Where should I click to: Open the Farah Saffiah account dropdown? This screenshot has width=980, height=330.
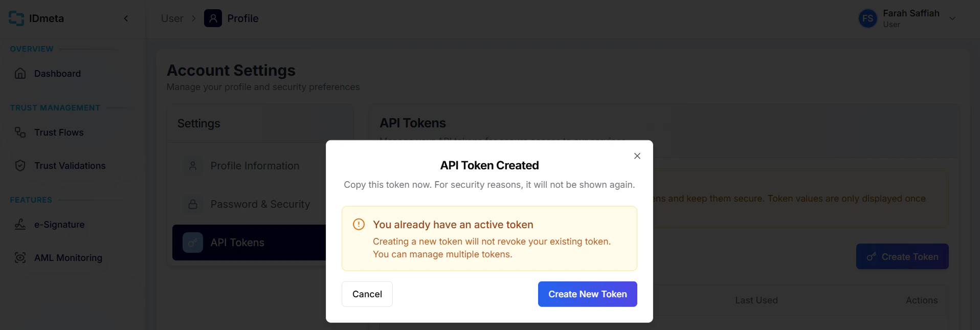point(952,18)
